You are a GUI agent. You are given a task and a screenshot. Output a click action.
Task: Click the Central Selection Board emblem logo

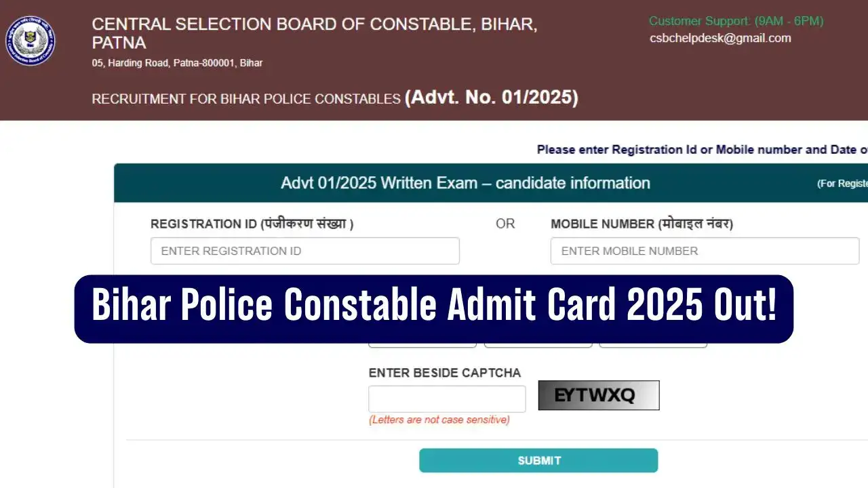[31, 41]
